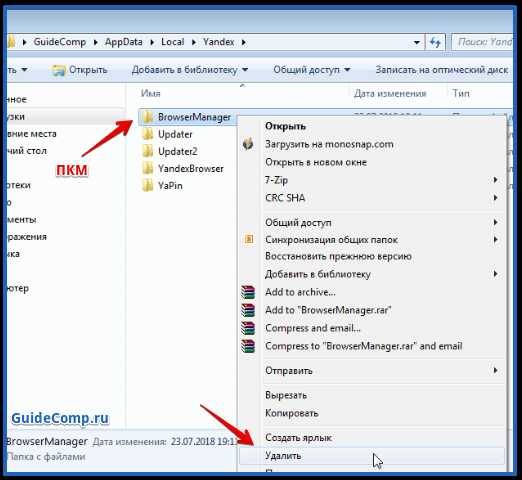Expand the 7-Zip submenu arrow
The width and height of the screenshot is (522, 480).
click(495, 180)
